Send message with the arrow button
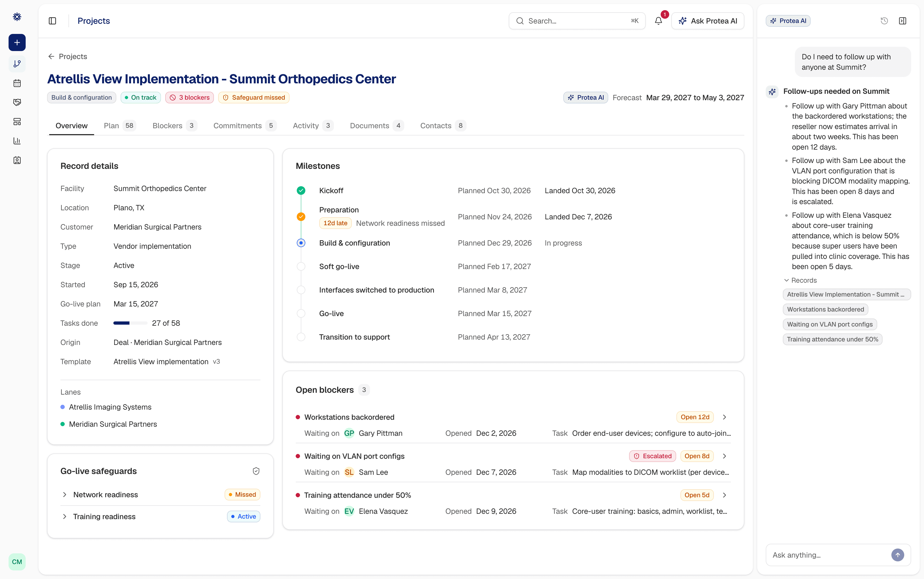Viewport: 924px width, 579px height. (x=898, y=555)
